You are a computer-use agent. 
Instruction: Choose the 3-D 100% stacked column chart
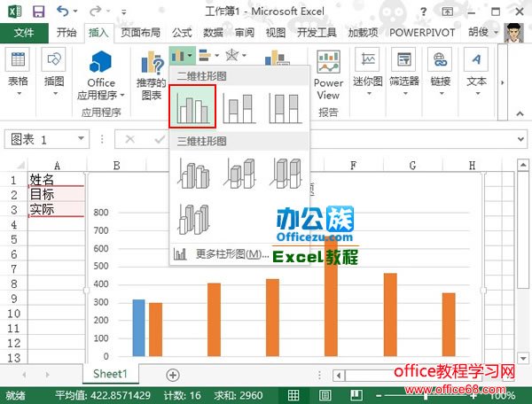click(x=286, y=173)
